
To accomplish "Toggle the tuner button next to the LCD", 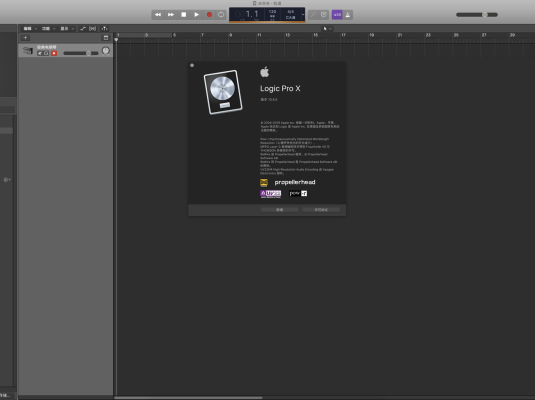I will 313,15.
